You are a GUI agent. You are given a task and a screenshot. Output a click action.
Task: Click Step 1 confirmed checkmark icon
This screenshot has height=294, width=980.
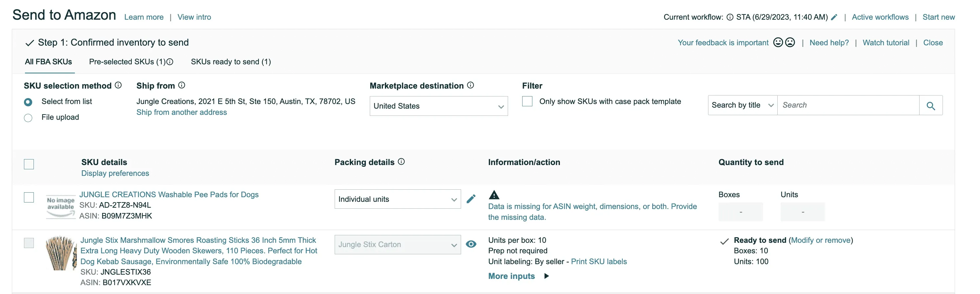[29, 43]
